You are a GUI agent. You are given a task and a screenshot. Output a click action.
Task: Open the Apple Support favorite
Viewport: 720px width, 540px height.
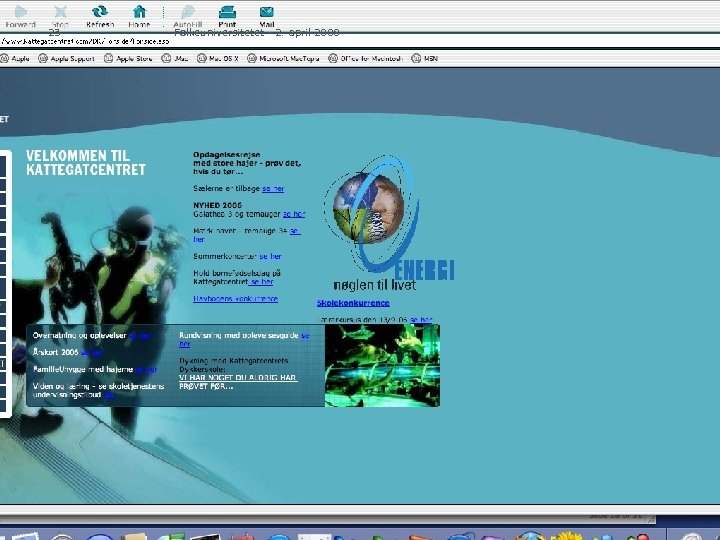(66, 58)
